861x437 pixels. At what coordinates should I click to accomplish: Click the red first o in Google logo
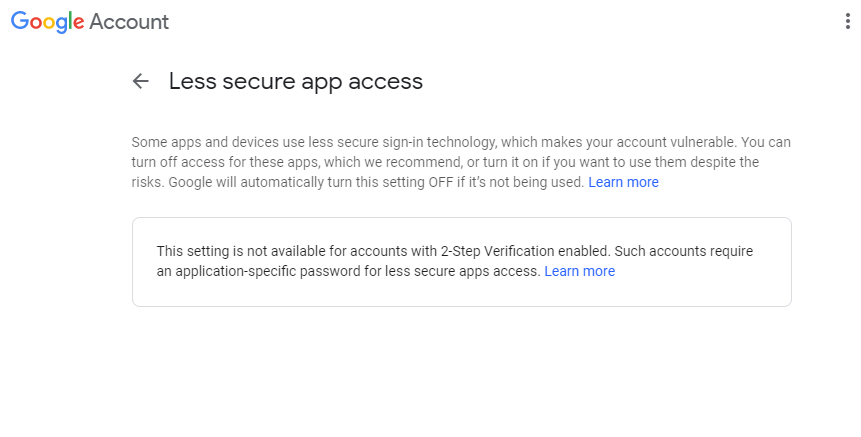pos(37,23)
